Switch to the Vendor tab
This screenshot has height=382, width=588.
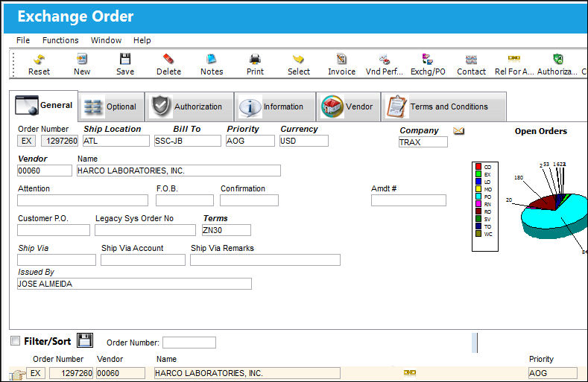coord(348,106)
